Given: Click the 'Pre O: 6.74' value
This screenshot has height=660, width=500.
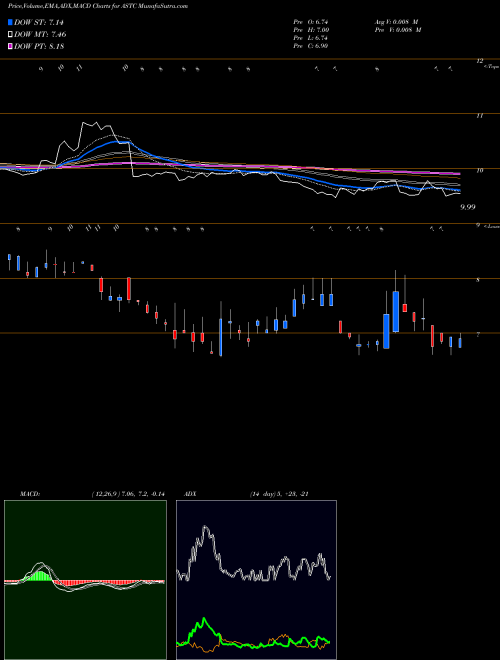Looking at the screenshot, I should 311,22.
